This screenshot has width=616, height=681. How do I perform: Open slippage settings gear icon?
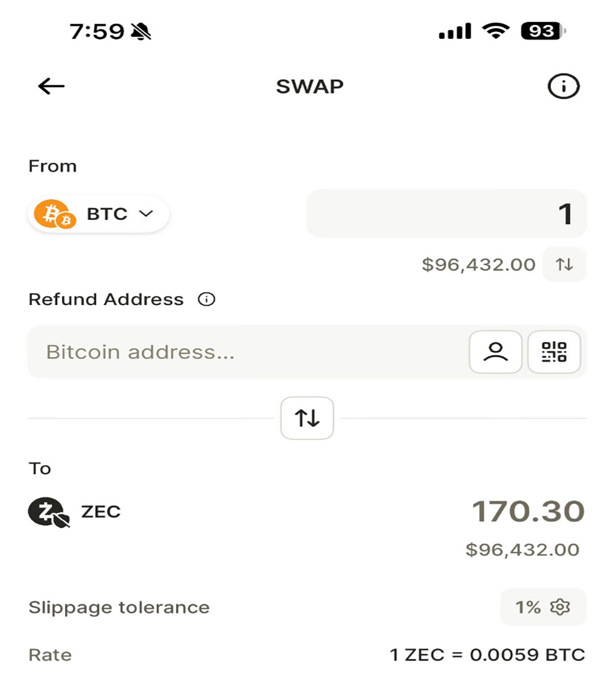(x=559, y=607)
